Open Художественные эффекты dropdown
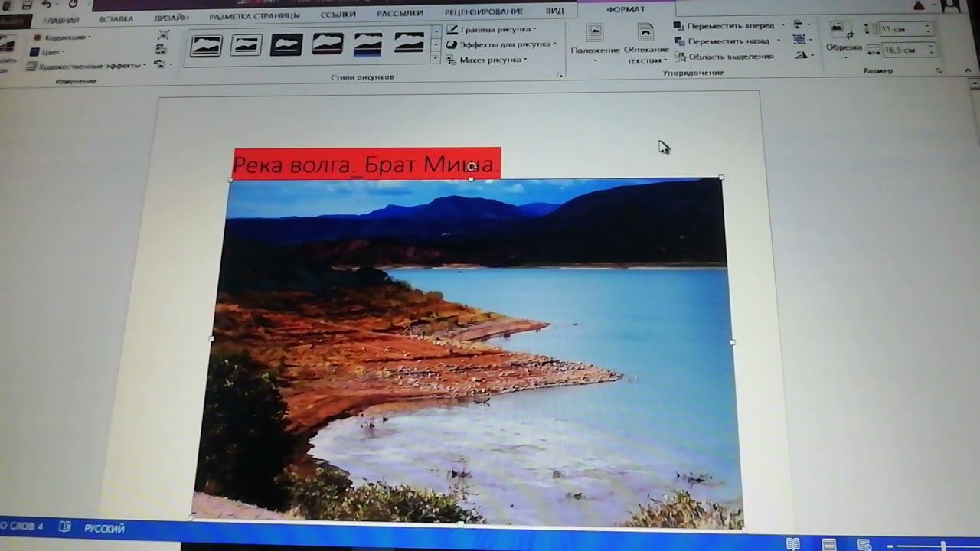Viewport: 980px width, 551px height. [86, 67]
